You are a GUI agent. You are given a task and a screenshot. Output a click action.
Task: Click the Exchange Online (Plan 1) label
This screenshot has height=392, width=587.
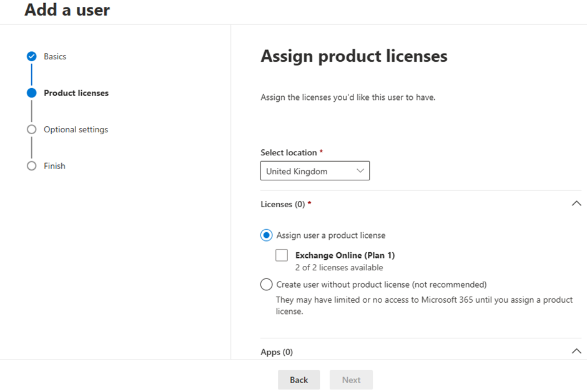click(x=345, y=255)
